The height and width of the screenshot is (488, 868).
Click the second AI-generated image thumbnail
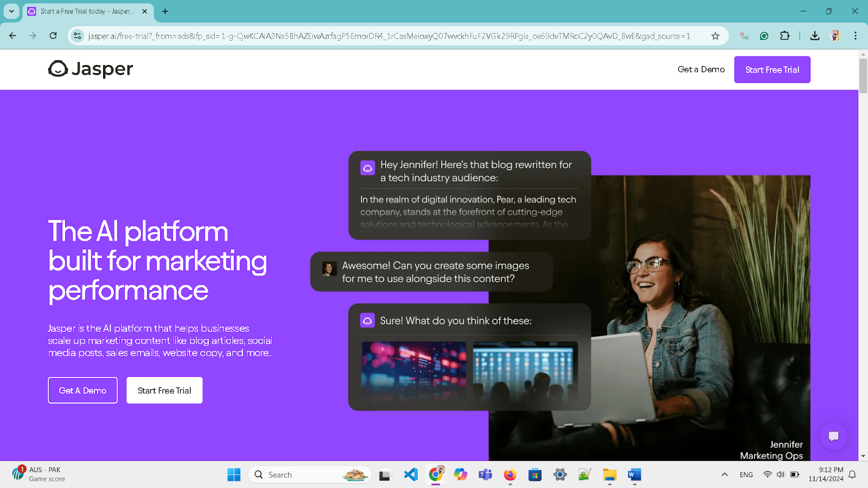pyautogui.click(x=525, y=371)
